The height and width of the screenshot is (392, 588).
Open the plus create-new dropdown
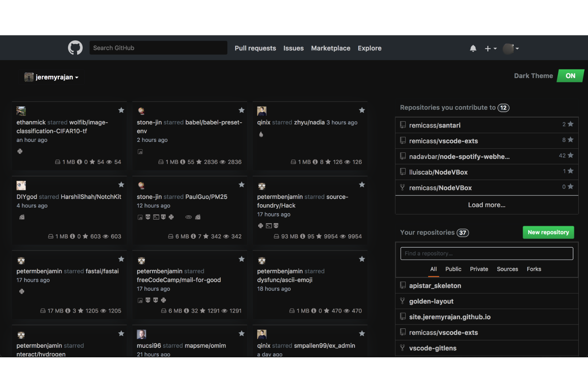490,48
